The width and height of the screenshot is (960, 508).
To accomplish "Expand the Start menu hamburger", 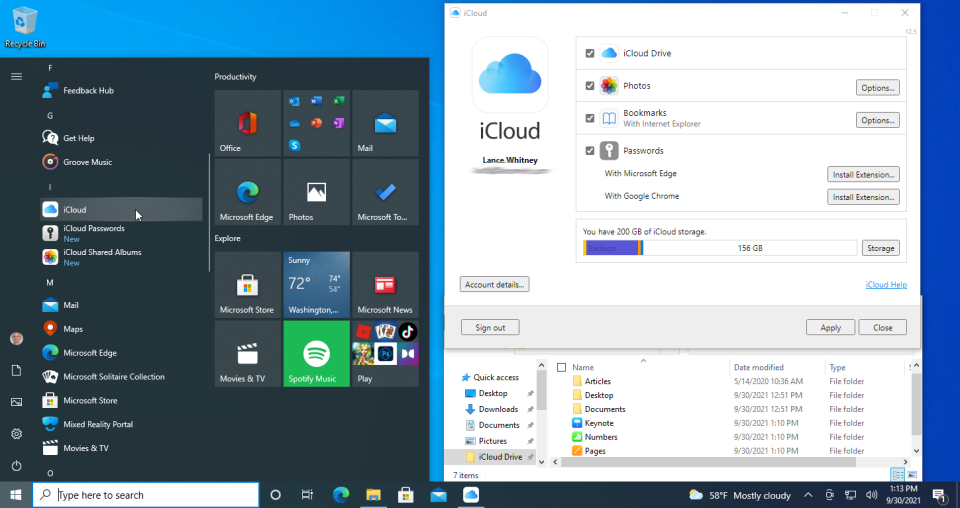I will pyautogui.click(x=17, y=77).
